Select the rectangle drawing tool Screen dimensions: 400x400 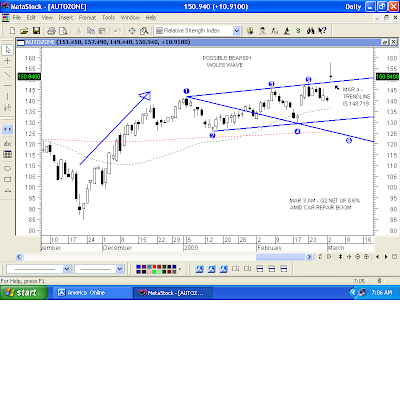[8, 180]
